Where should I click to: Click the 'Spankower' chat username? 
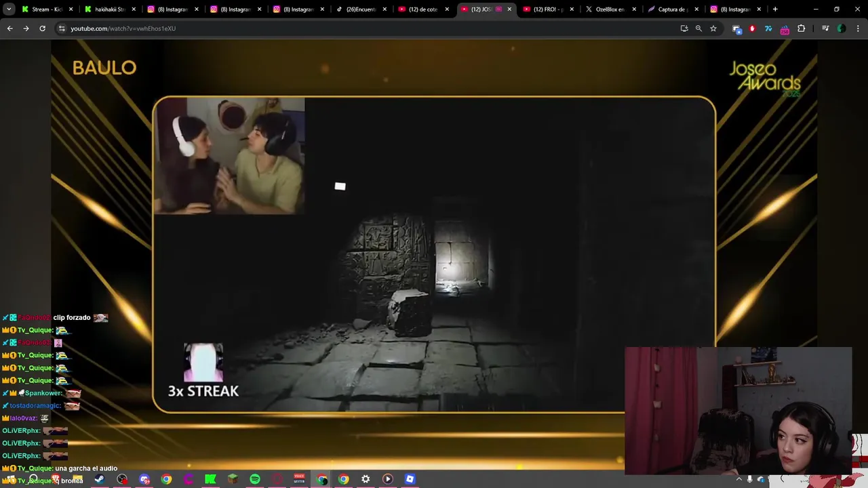tap(43, 393)
